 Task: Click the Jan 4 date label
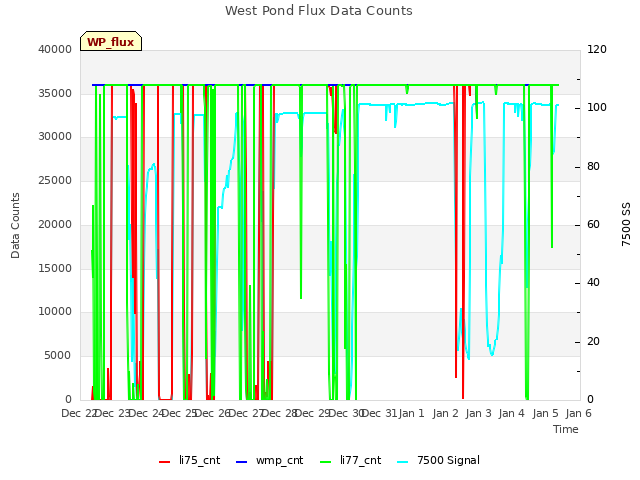[511, 413]
